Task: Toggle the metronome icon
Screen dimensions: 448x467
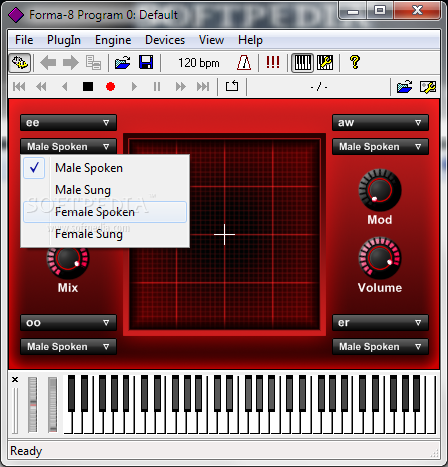Action: point(244,63)
